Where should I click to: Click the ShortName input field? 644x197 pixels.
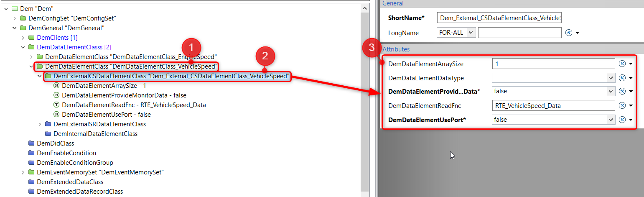[500, 18]
